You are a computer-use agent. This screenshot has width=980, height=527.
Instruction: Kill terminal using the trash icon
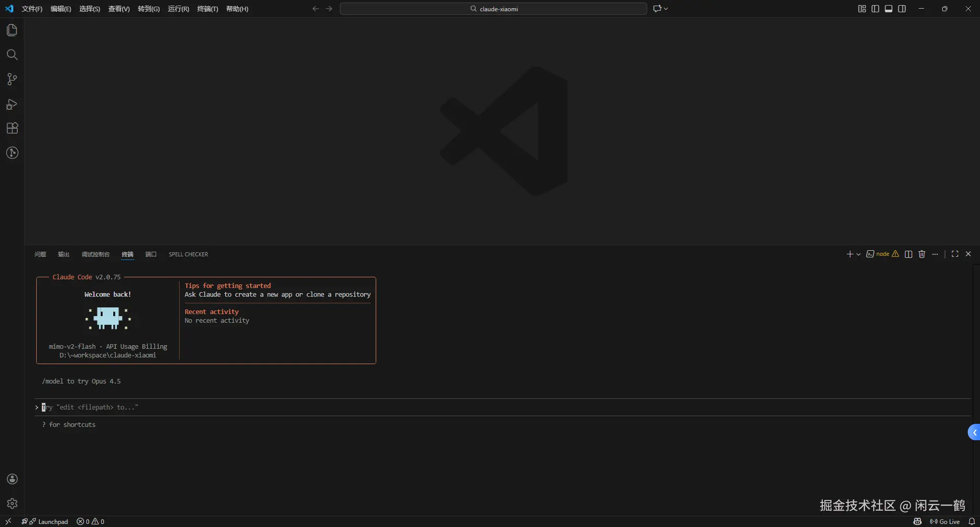click(922, 254)
